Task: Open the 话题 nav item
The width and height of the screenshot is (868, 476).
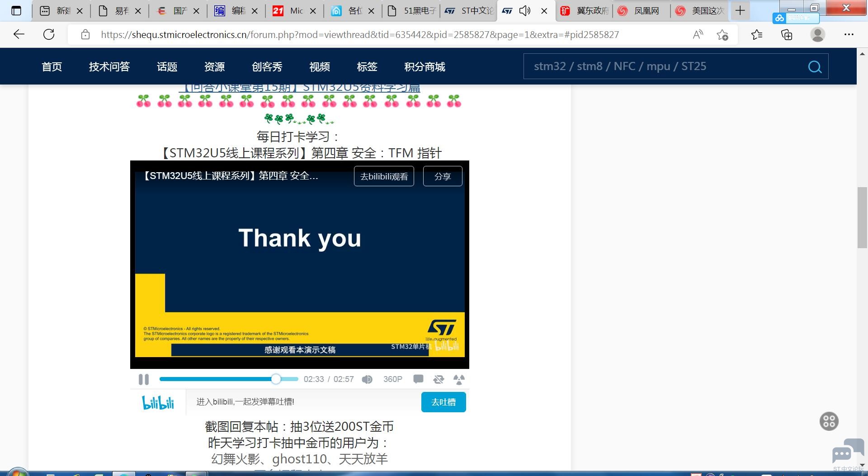Action: 167,67
